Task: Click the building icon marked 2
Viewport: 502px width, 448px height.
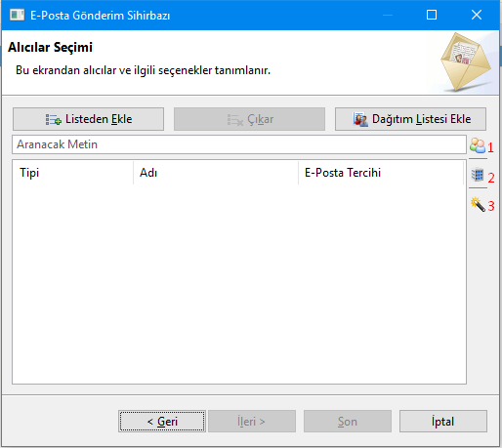Action: (x=478, y=175)
